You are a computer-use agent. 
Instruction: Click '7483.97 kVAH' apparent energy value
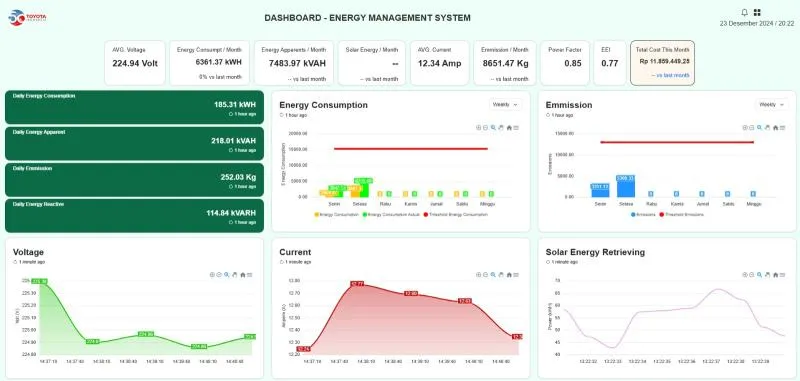[x=297, y=64]
